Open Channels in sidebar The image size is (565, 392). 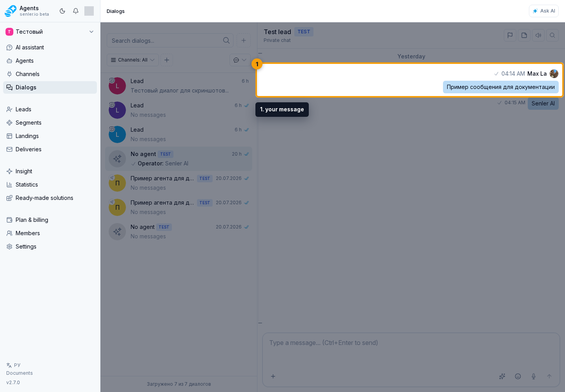coord(50,74)
